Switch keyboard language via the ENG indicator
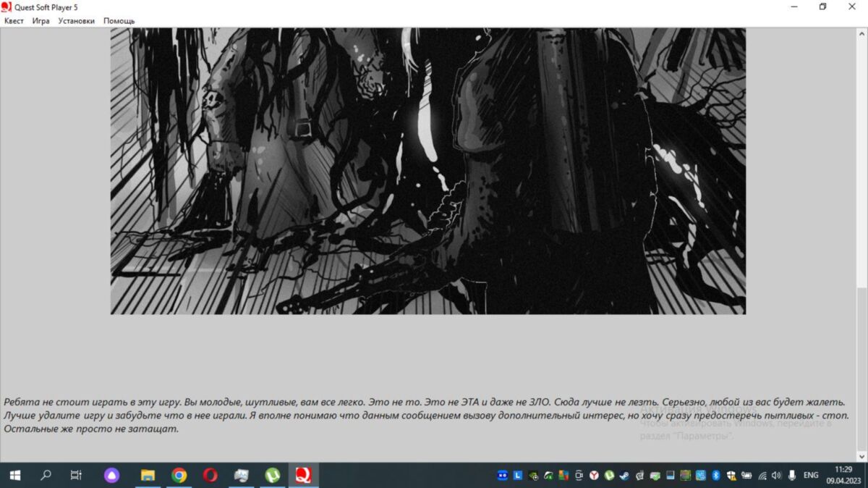 810,476
